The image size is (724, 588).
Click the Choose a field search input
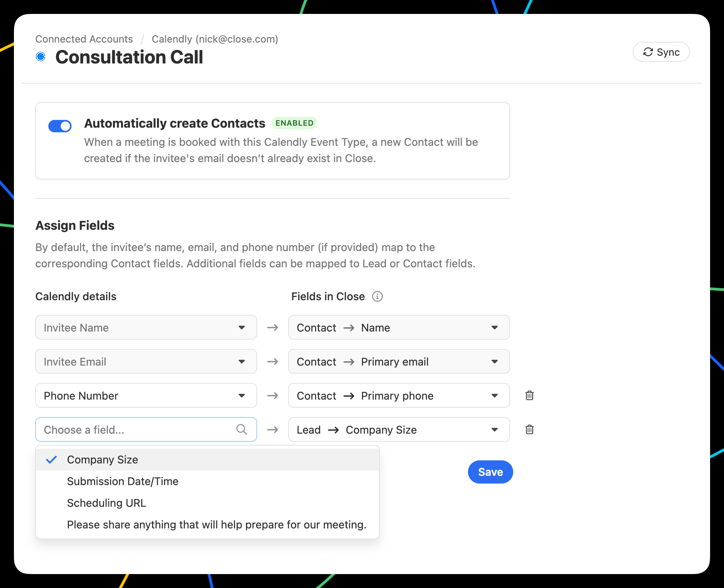pos(146,429)
